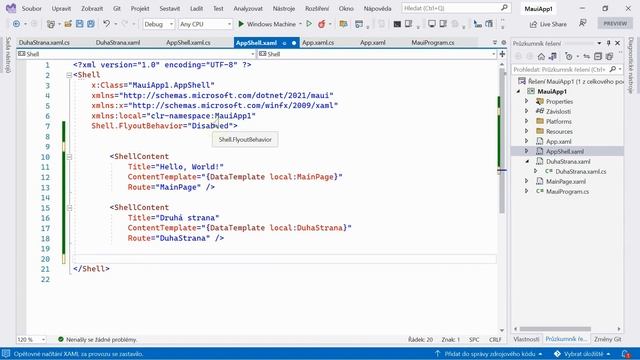Open the Projekt menu
This screenshot has width=640, height=360.
tap(140, 8)
